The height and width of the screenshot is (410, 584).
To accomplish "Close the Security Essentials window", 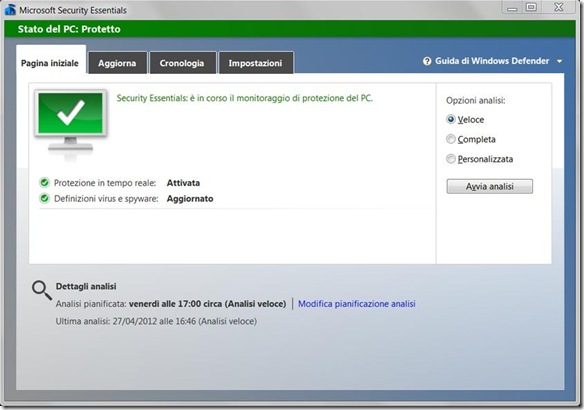I will [558, 7].
